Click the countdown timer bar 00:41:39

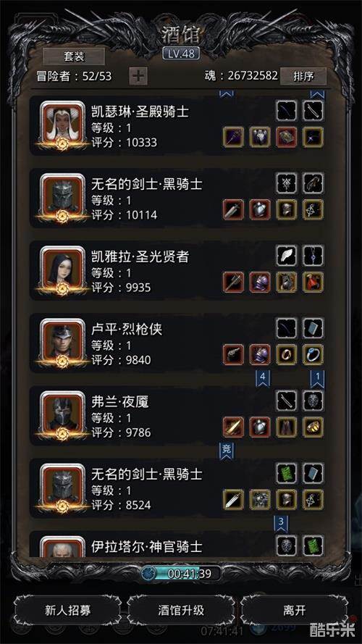[181, 573]
